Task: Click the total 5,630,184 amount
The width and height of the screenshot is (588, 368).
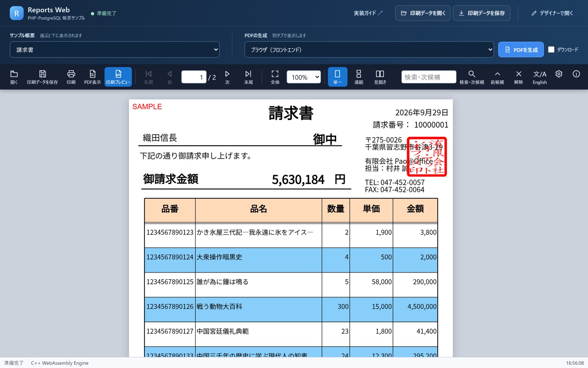Action: point(298,180)
